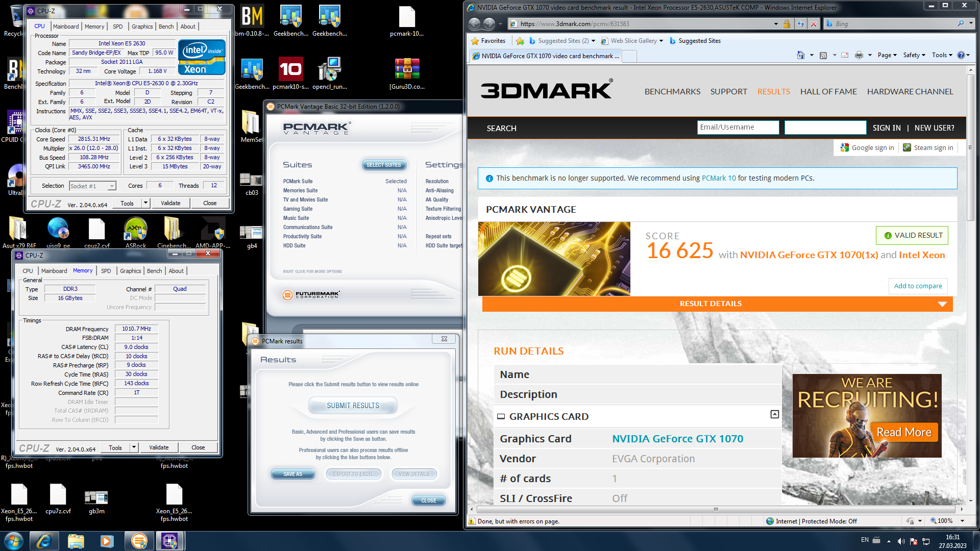Click the Bing search magnifier icon
The height and width of the screenshot is (551, 980).
click(961, 23)
